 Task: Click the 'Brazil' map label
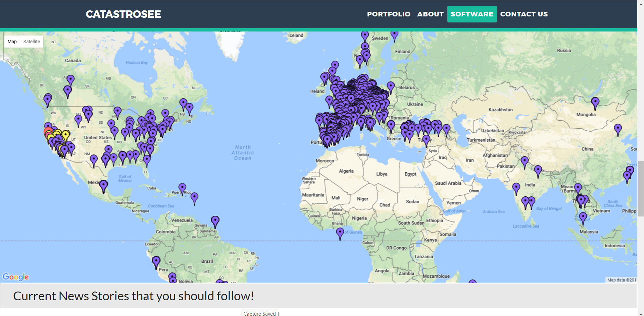[x=207, y=261]
